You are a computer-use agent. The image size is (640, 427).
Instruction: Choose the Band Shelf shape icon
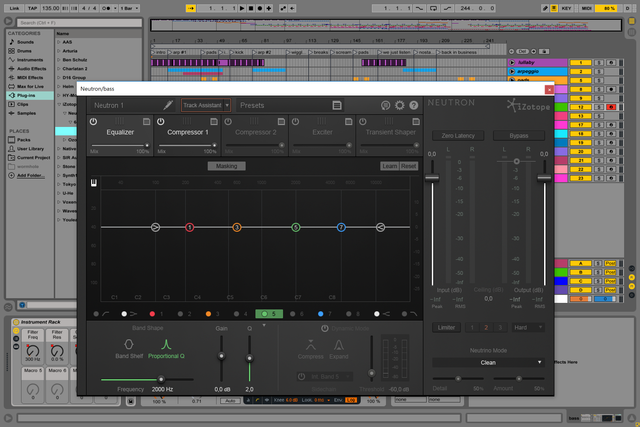pos(129,345)
